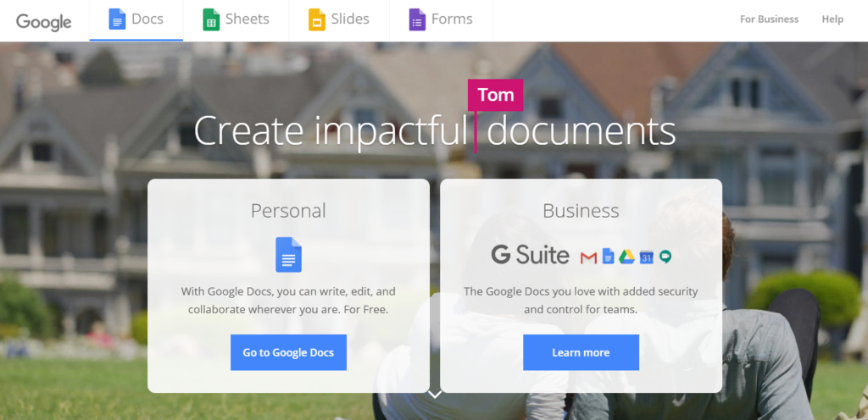This screenshot has width=868, height=420.
Task: Click the Docs file icon in Personal card
Action: [x=288, y=254]
